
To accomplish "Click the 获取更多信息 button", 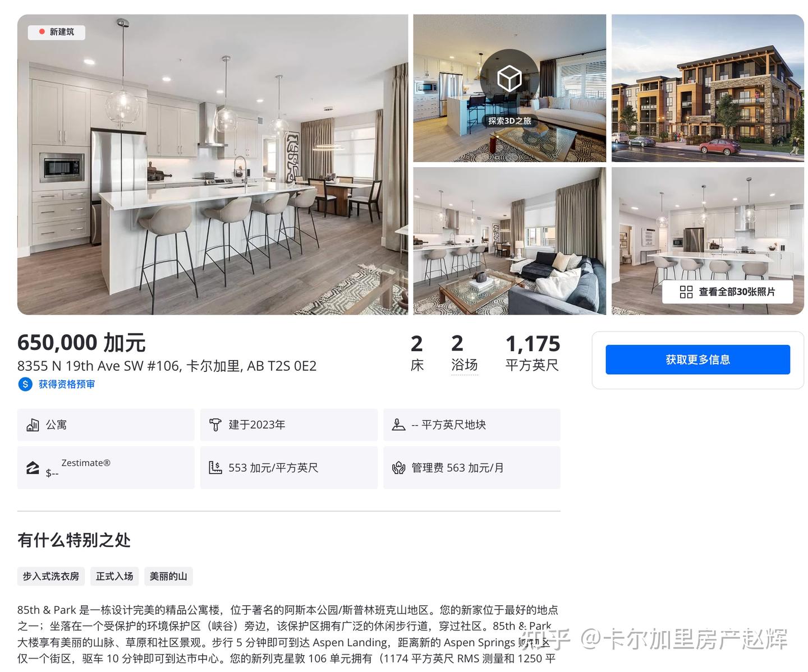I will tap(697, 360).
